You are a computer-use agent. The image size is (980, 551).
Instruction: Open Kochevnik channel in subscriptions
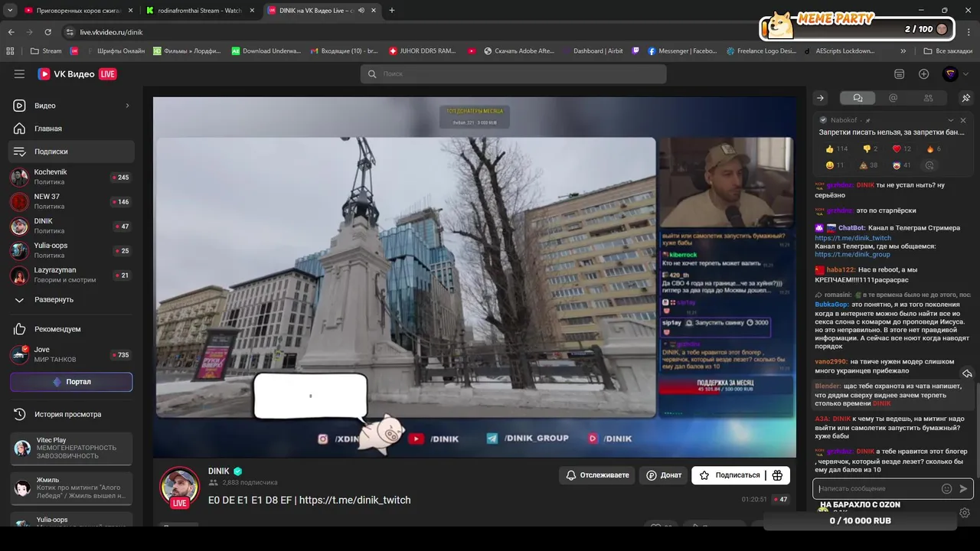coord(71,177)
